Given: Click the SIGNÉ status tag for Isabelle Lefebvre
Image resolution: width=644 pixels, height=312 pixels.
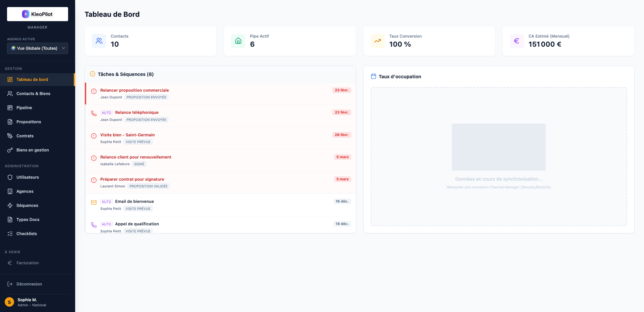Looking at the screenshot, I should click(139, 164).
